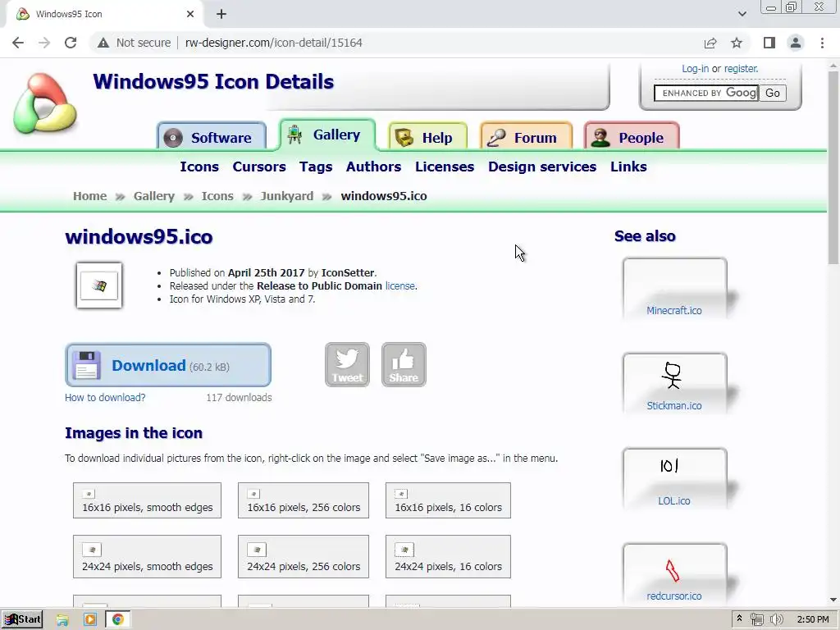840x630 pixels.
Task: Open Stickman.ico in See also
Action: [674, 406]
